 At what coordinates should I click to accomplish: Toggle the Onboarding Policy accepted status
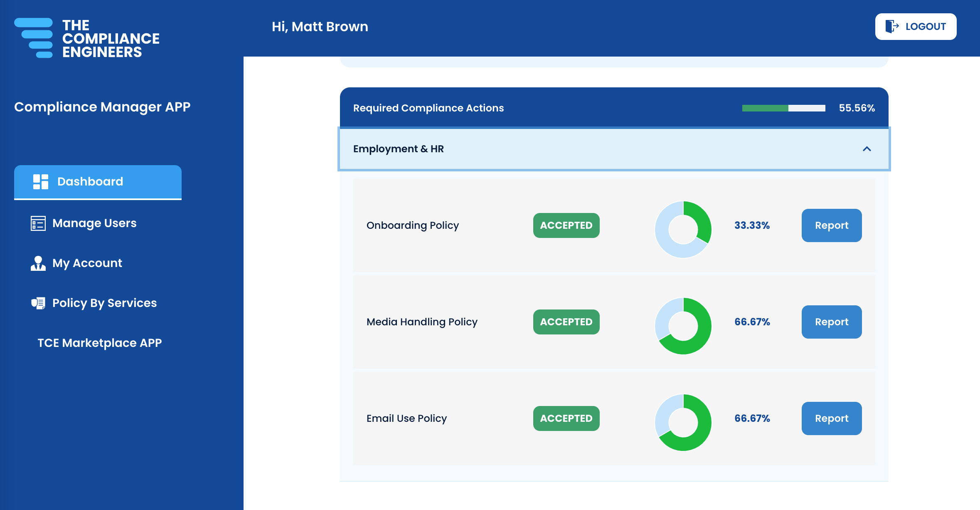[566, 225]
